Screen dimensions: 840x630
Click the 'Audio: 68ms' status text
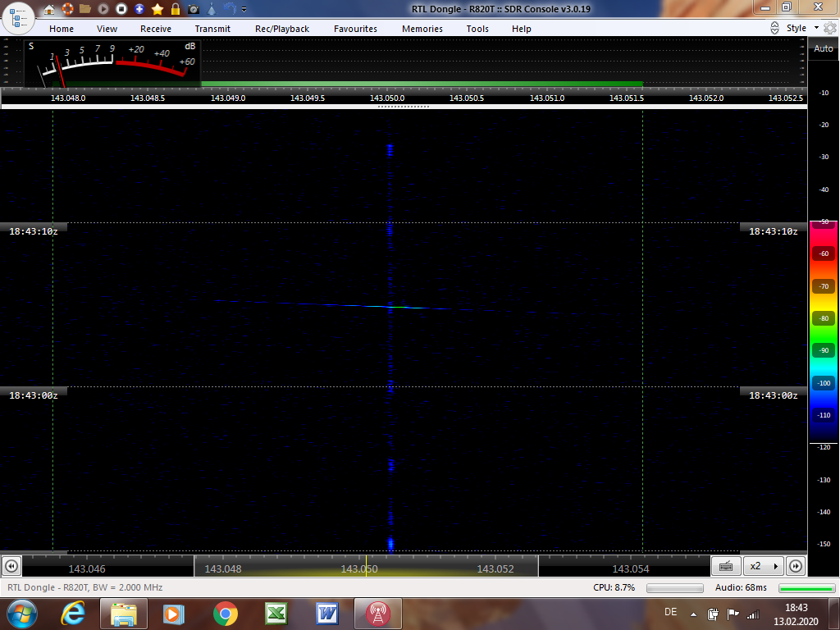(x=741, y=587)
